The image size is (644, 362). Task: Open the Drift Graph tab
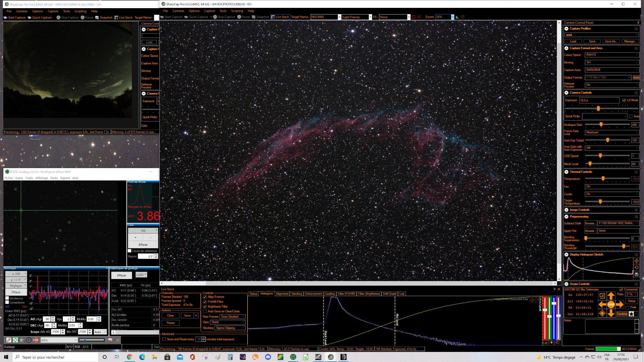(390, 294)
